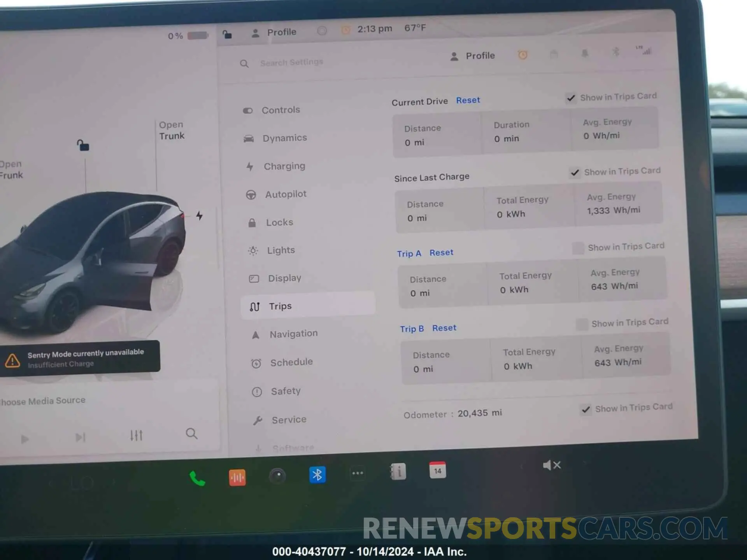Select the Display settings menu
Image resolution: width=747 pixels, height=560 pixels.
(x=275, y=278)
